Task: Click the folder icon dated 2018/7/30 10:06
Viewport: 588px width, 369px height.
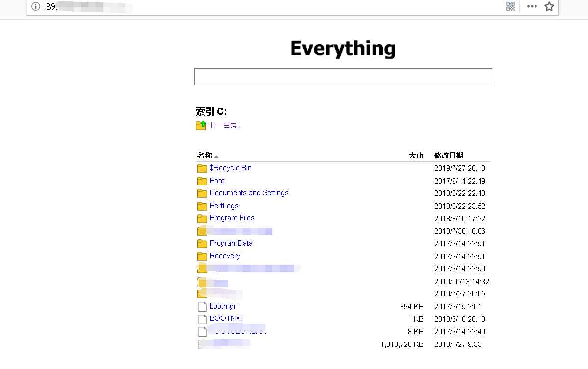Action: [x=202, y=231]
